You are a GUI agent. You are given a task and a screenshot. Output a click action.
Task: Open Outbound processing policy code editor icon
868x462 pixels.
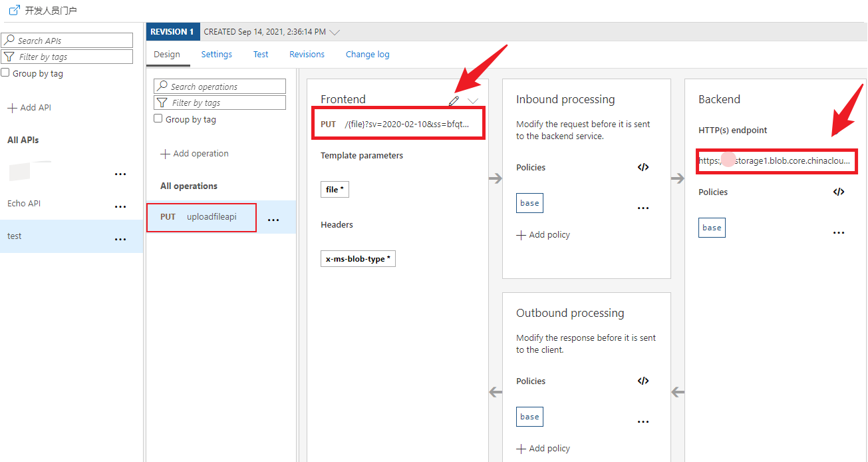tap(643, 381)
